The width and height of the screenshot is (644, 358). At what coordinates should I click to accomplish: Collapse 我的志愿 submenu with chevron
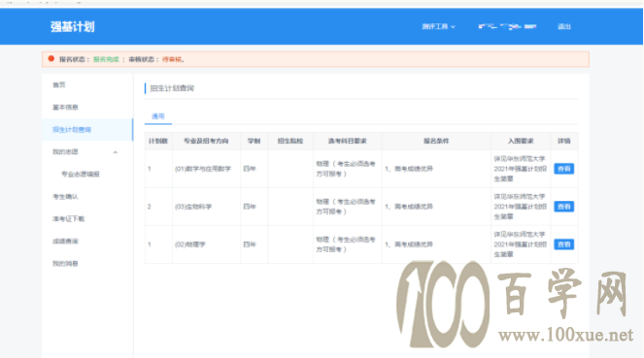coord(116,152)
